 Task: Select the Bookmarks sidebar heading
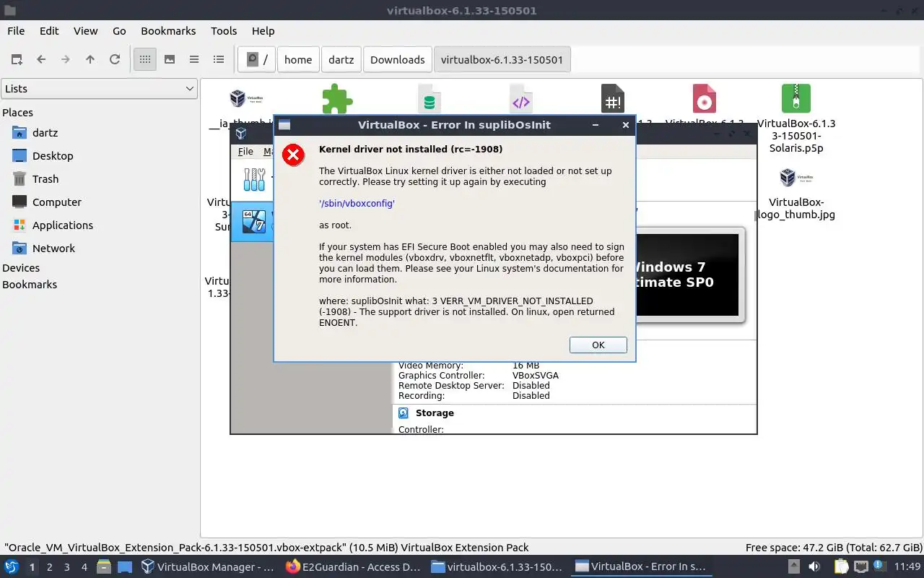30,285
